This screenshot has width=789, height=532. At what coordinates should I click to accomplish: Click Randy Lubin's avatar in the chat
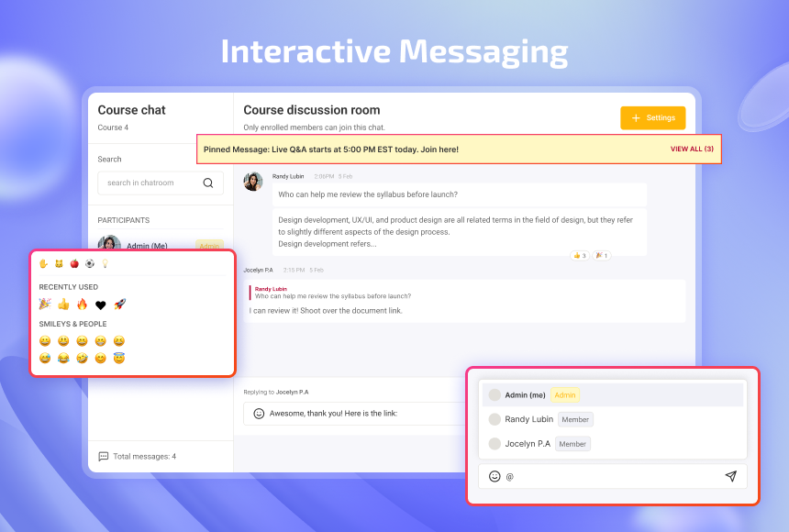tap(253, 182)
